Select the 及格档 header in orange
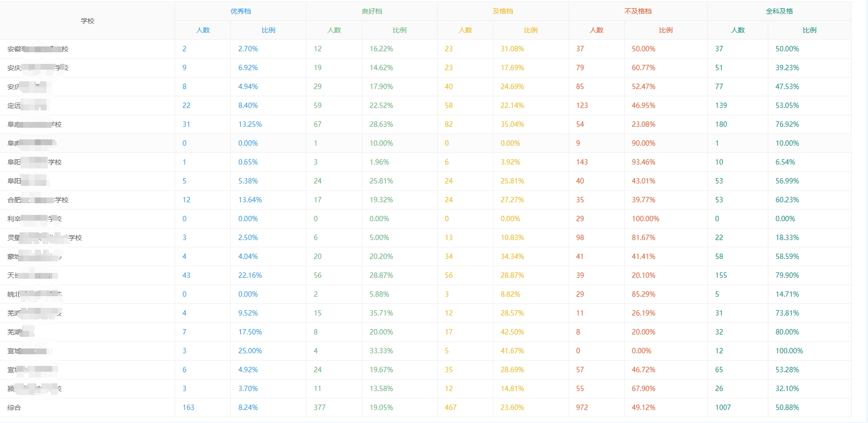The width and height of the screenshot is (868, 423). pos(503,11)
